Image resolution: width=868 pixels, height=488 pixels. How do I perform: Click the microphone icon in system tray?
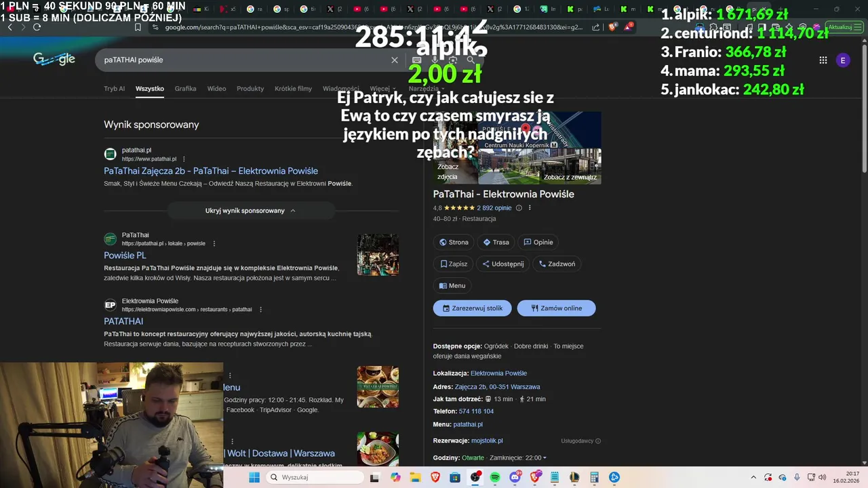coord(797,477)
